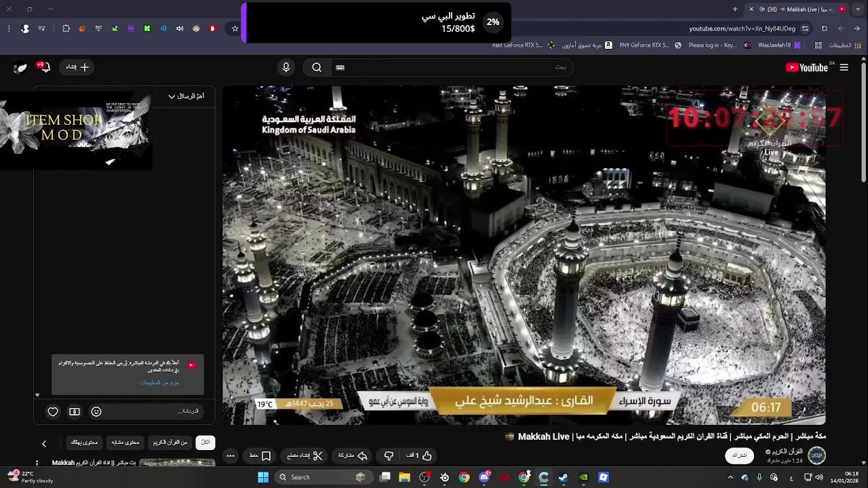This screenshot has width=868, height=488.
Task: Open the YouTube hamburger guide menu
Action: pos(844,67)
